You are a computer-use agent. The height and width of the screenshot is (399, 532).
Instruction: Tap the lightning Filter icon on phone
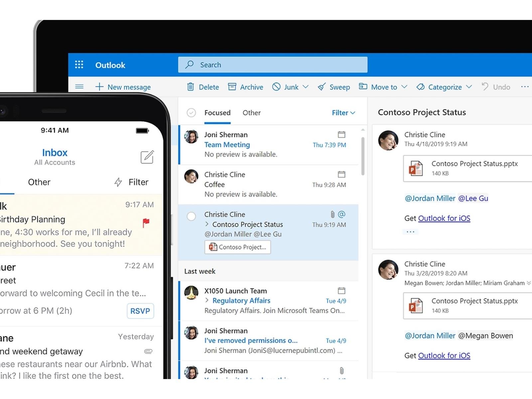coord(118,182)
